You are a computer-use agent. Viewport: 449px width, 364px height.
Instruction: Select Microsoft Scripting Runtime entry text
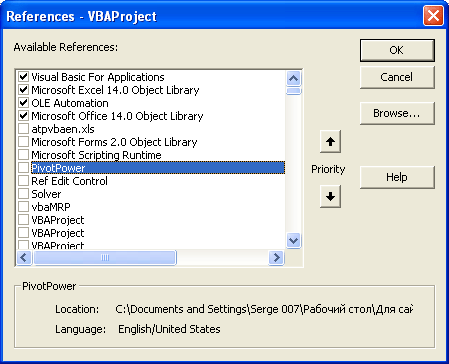click(96, 155)
